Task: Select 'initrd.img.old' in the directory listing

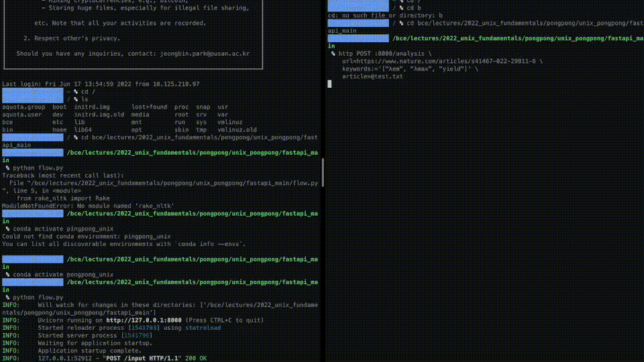Action: pyautogui.click(x=99, y=115)
